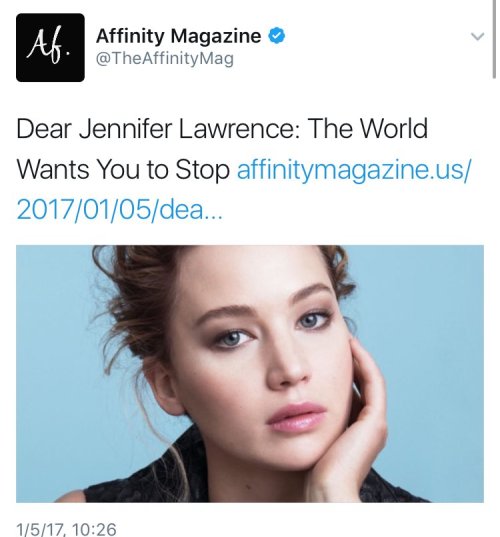
Task: Open the @TheAffinityMag handle
Action: pyautogui.click(x=165, y=58)
